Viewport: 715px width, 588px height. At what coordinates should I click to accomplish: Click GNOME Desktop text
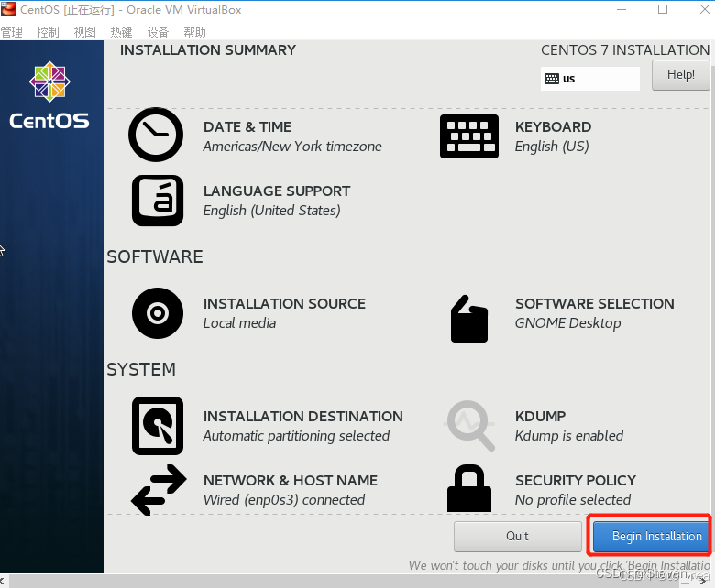point(567,323)
